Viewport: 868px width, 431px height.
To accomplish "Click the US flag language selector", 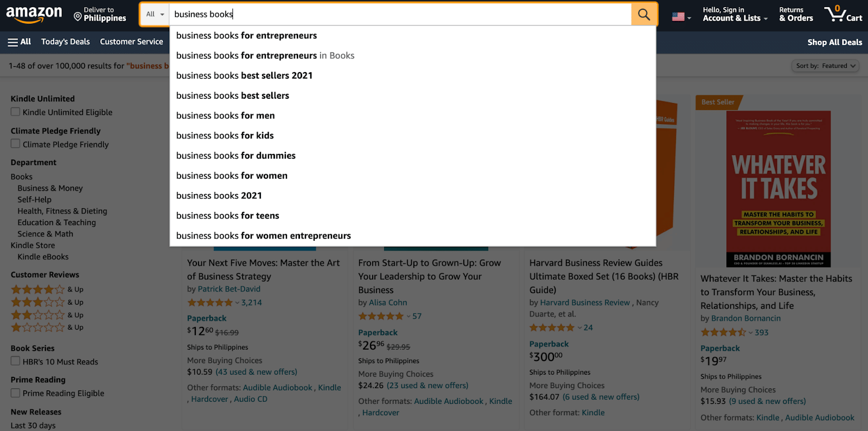I will (x=681, y=17).
